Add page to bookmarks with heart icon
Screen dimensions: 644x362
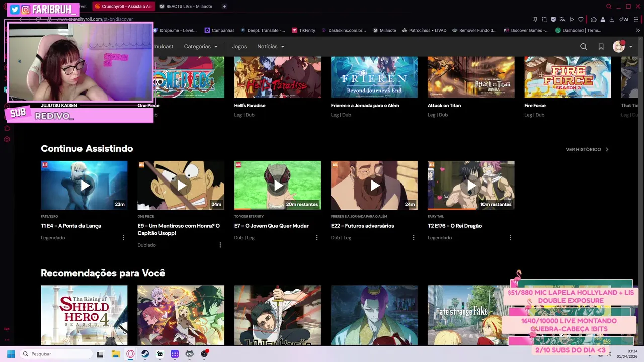pos(581,19)
